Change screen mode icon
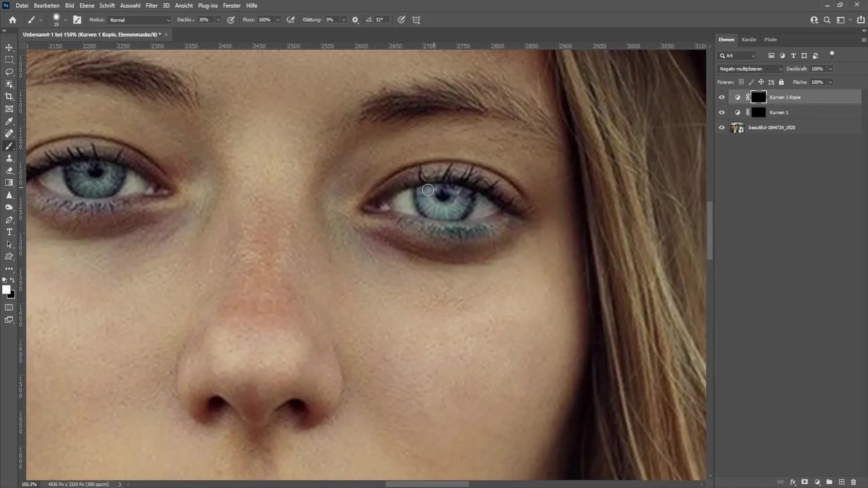868x488 pixels. 9,320
